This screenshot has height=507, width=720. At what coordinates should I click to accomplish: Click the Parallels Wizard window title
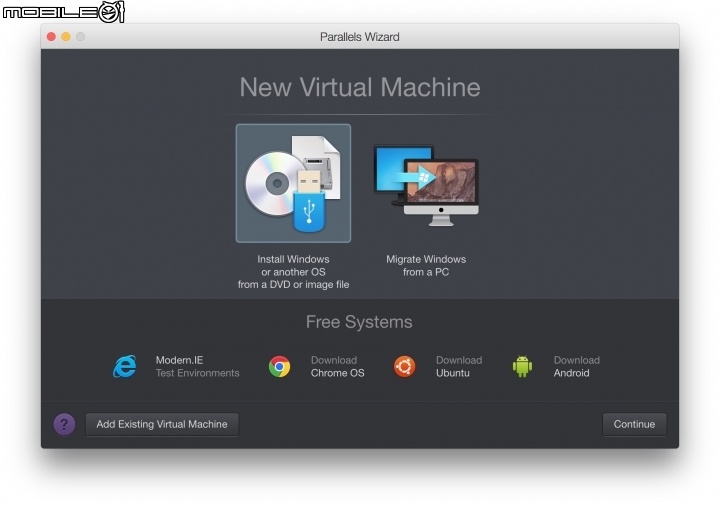pyautogui.click(x=360, y=37)
